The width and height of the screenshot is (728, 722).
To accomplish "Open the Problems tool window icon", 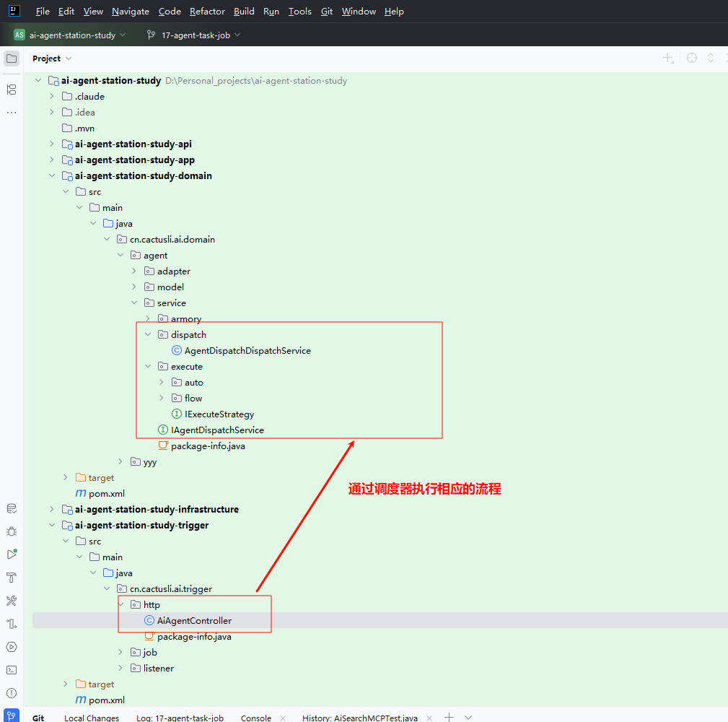I will 12,693.
